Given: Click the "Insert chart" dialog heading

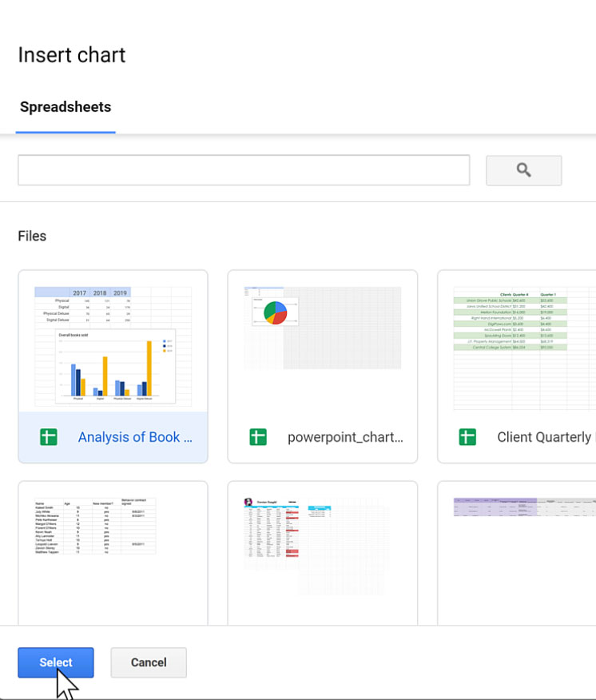Looking at the screenshot, I should pyautogui.click(x=71, y=54).
